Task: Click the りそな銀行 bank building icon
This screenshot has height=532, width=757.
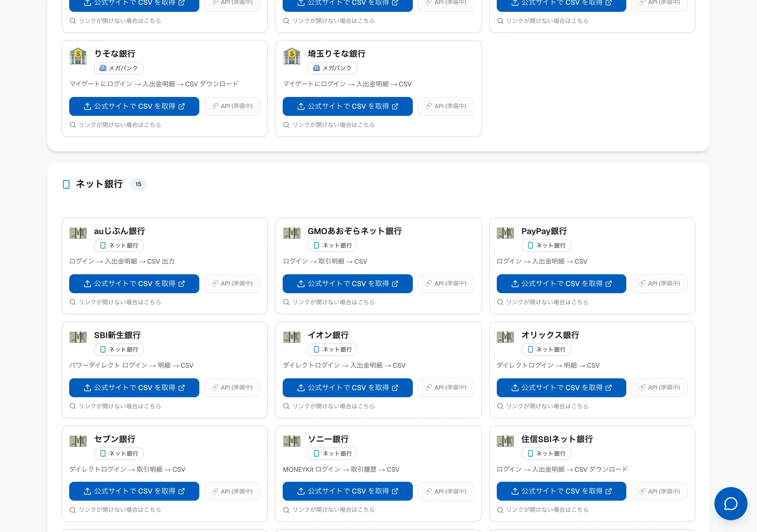Action: (x=78, y=56)
